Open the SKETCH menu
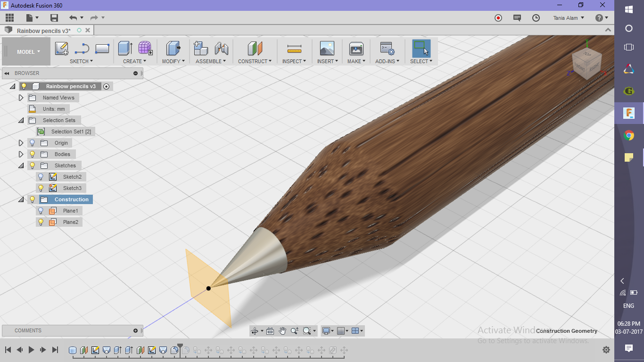Screen dimensions: 644x362 (81, 61)
